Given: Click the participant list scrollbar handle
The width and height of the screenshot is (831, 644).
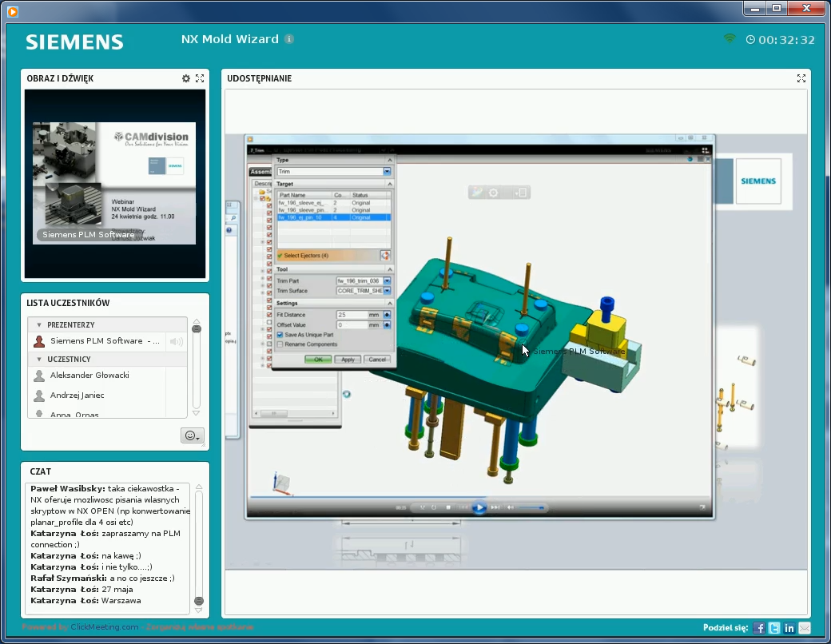Looking at the screenshot, I should click(197, 329).
